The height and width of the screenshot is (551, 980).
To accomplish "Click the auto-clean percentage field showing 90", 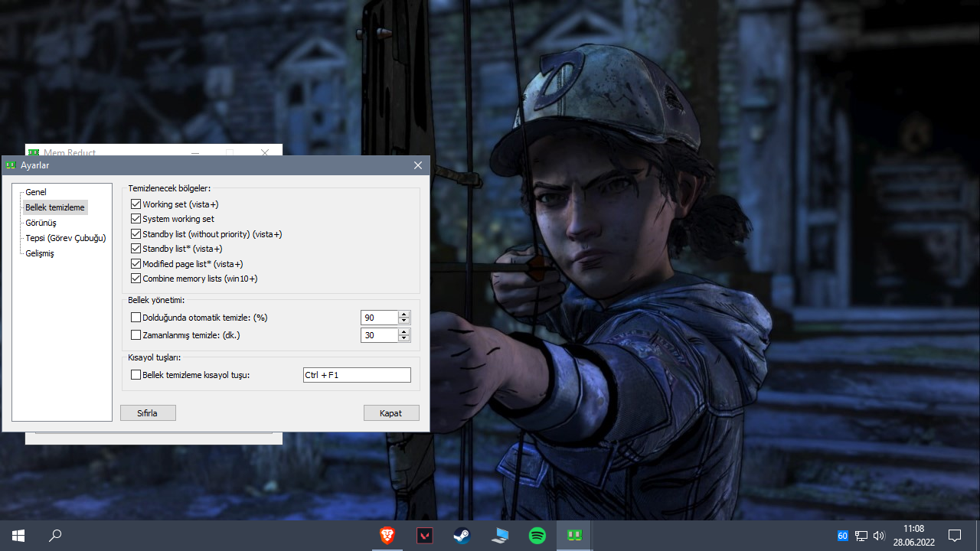I will point(380,318).
